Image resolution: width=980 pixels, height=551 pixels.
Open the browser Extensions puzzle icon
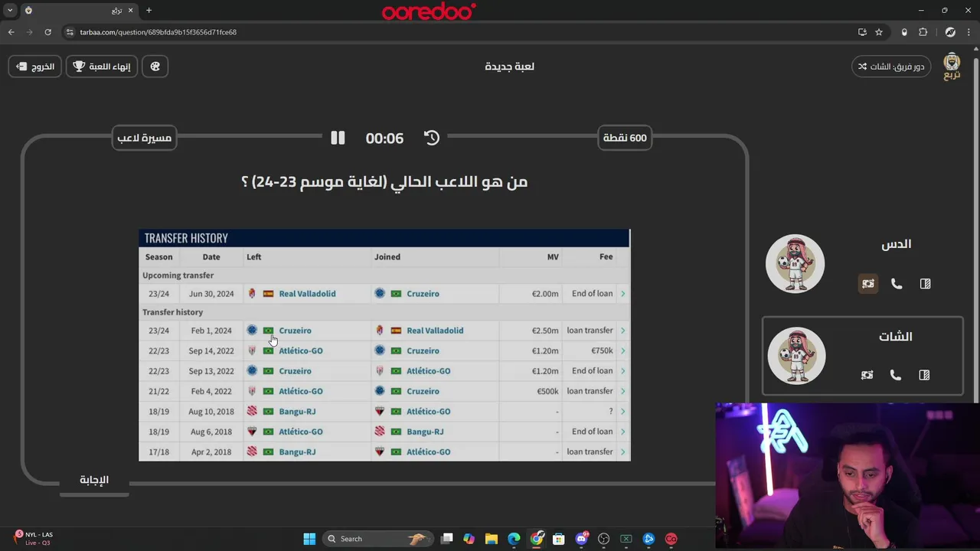coord(923,32)
